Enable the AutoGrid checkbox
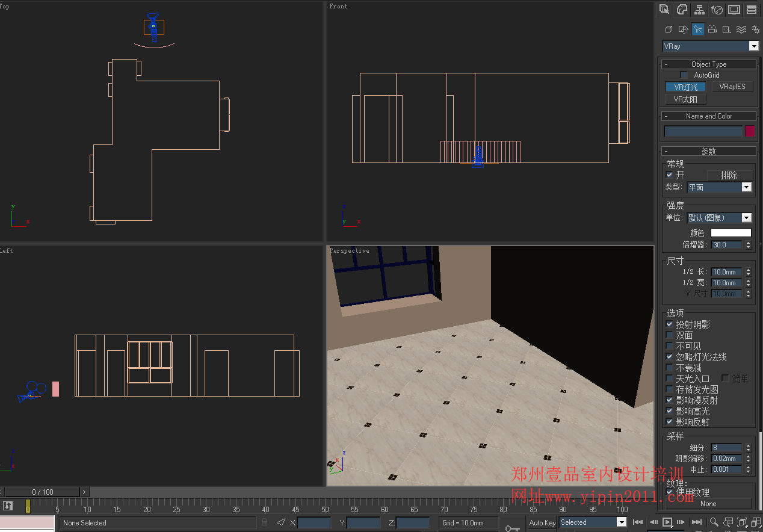 tap(684, 75)
